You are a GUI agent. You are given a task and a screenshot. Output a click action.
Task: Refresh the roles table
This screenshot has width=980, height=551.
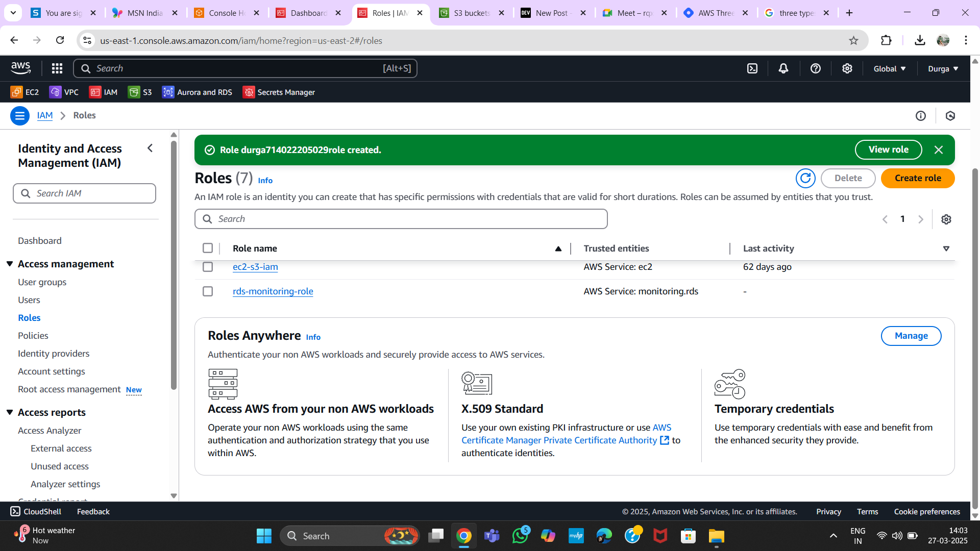(x=805, y=178)
